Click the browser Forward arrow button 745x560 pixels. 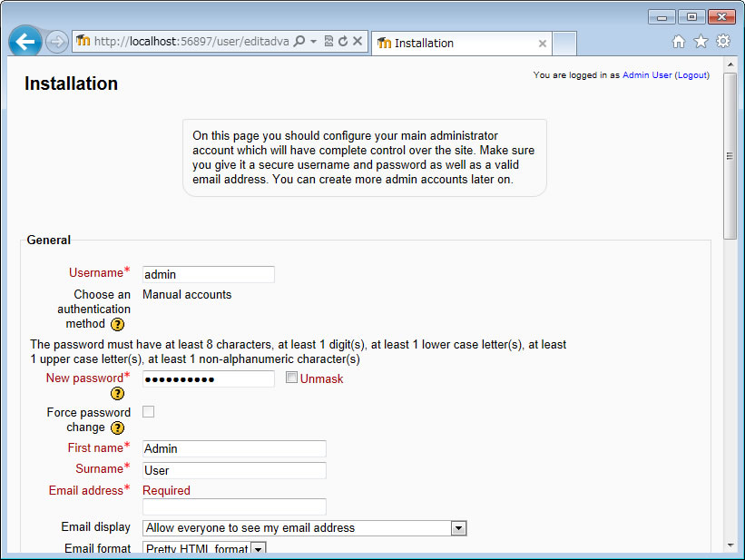[56, 42]
